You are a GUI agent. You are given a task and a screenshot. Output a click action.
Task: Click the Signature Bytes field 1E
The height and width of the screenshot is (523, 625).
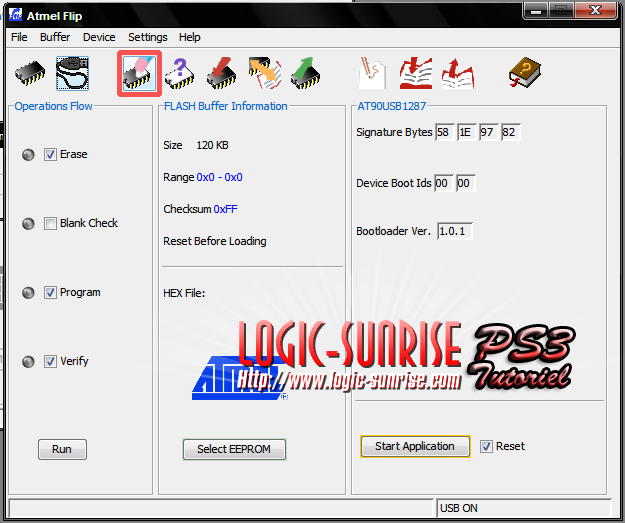pos(467,132)
